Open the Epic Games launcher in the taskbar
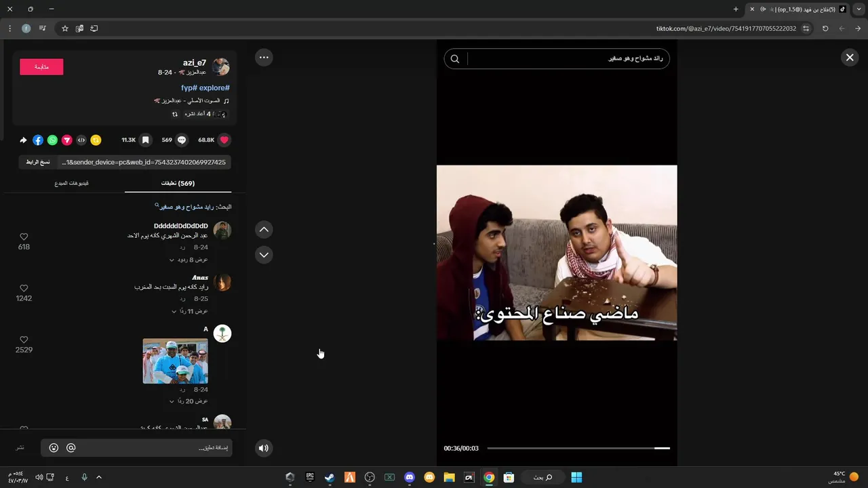This screenshot has height=488, width=868. pos(310,477)
